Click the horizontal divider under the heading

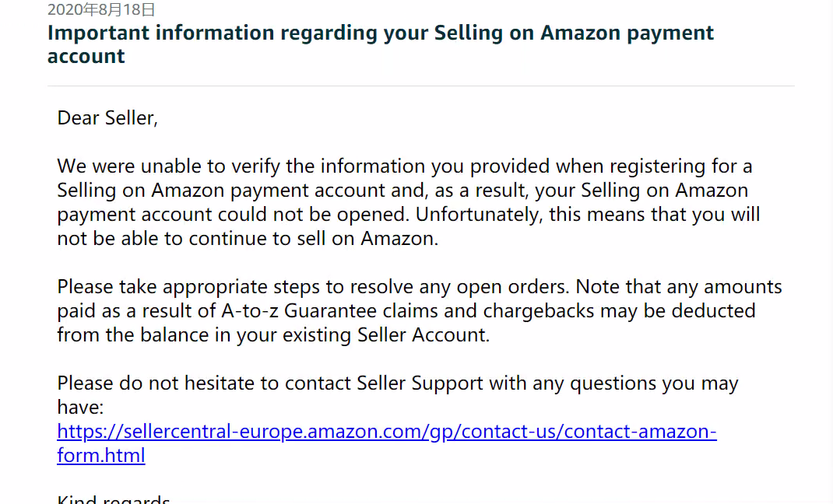[420, 86]
